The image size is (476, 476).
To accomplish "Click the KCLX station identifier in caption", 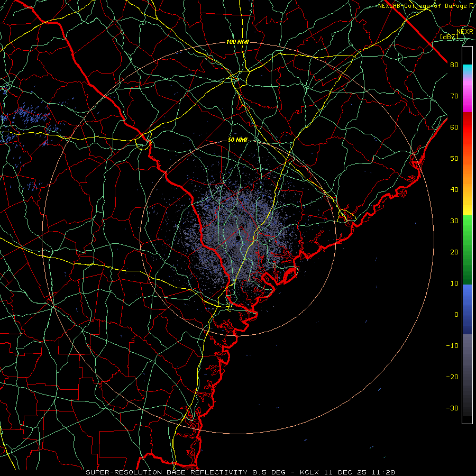I will pos(310,472).
